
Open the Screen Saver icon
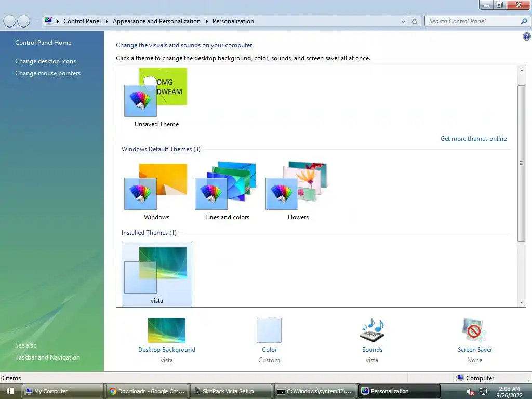point(474,330)
